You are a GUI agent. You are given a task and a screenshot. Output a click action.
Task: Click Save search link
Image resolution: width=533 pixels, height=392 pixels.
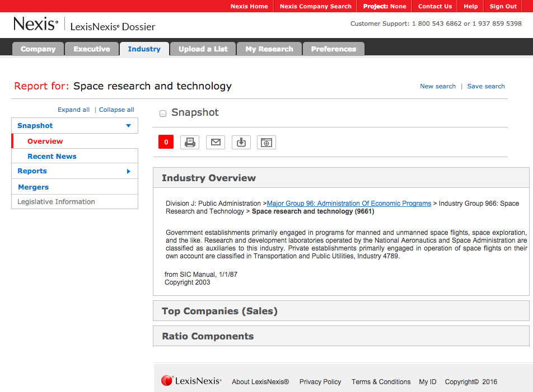tap(486, 86)
